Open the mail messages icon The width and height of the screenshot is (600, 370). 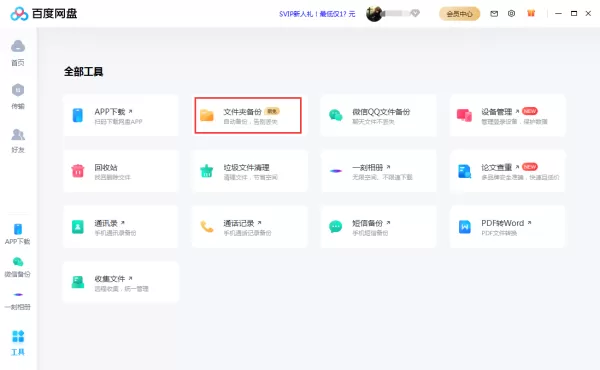tap(494, 14)
